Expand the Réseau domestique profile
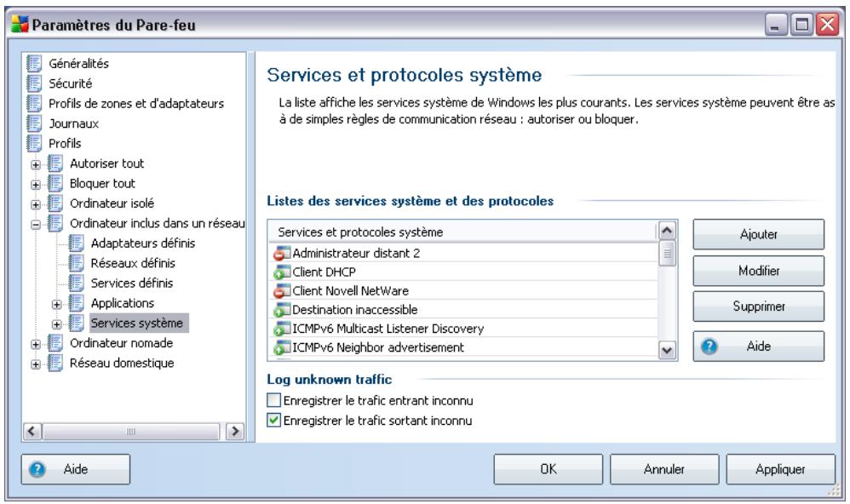850x504 pixels. tap(36, 364)
